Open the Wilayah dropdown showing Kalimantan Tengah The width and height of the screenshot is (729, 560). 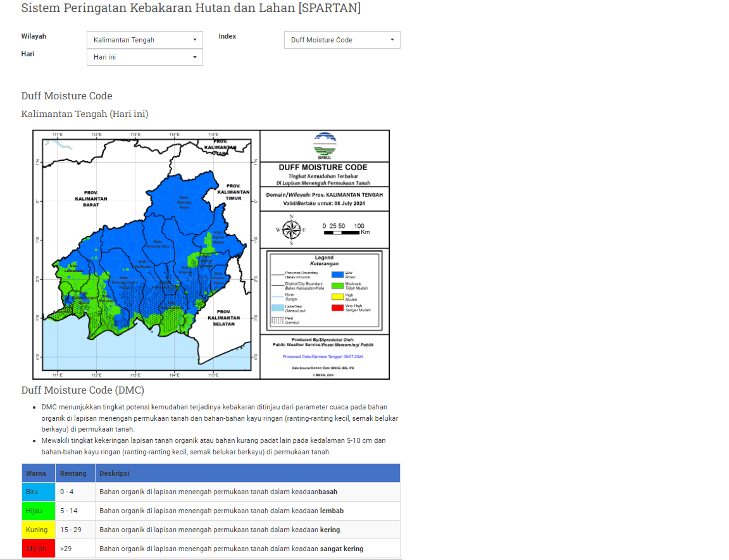click(x=144, y=40)
